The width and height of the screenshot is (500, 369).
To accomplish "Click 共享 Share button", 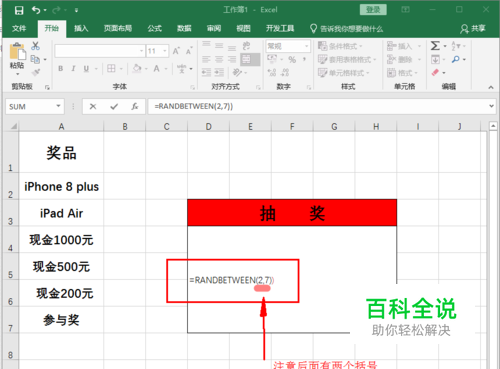I will coord(473,29).
